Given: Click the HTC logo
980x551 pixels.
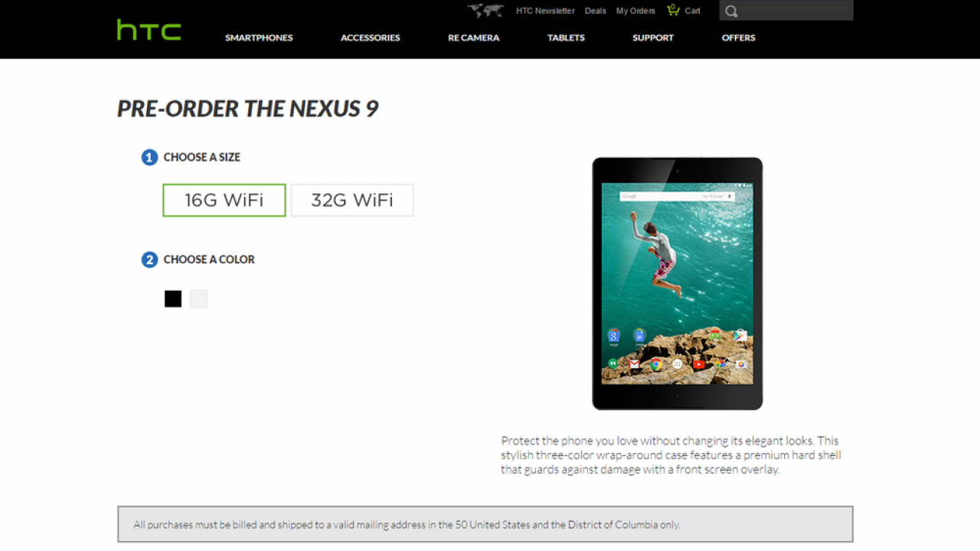Looking at the screenshot, I should [x=149, y=30].
